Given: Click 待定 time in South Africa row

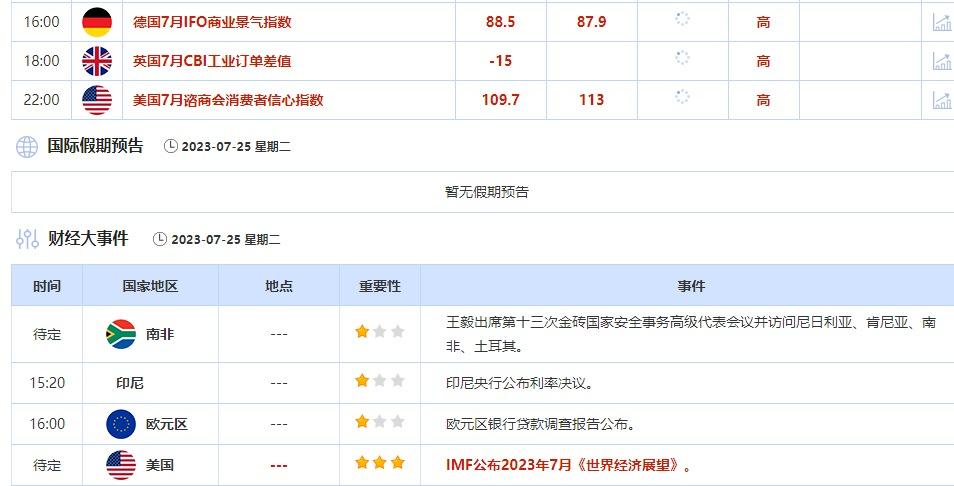Looking at the screenshot, I should click(47, 335).
